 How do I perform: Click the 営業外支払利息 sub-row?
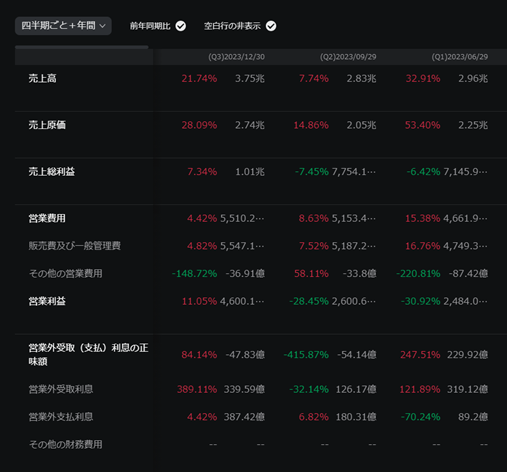coord(61,417)
